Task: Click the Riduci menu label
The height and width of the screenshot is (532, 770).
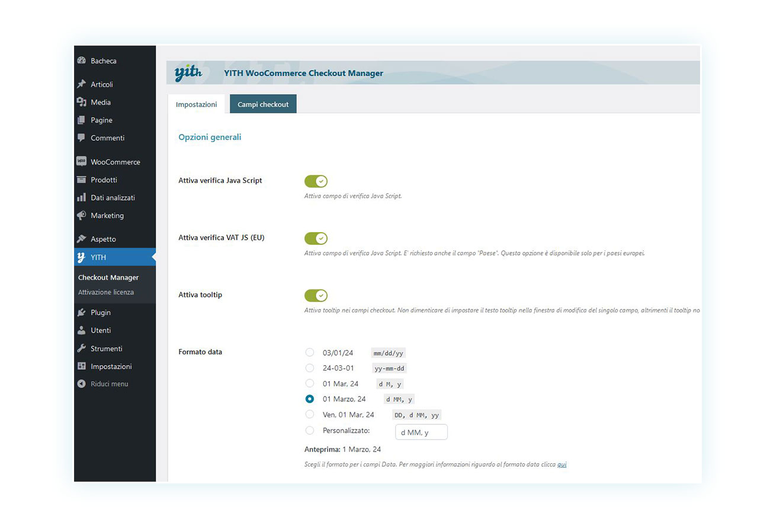Action: [110, 384]
